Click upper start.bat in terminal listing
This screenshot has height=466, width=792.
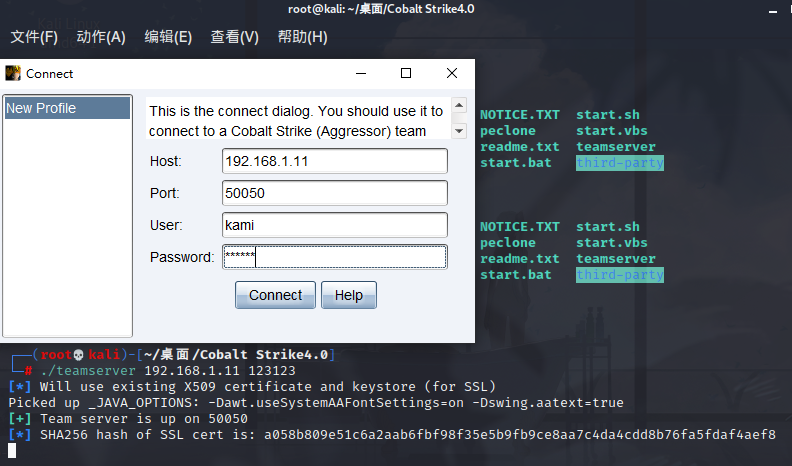pos(516,163)
